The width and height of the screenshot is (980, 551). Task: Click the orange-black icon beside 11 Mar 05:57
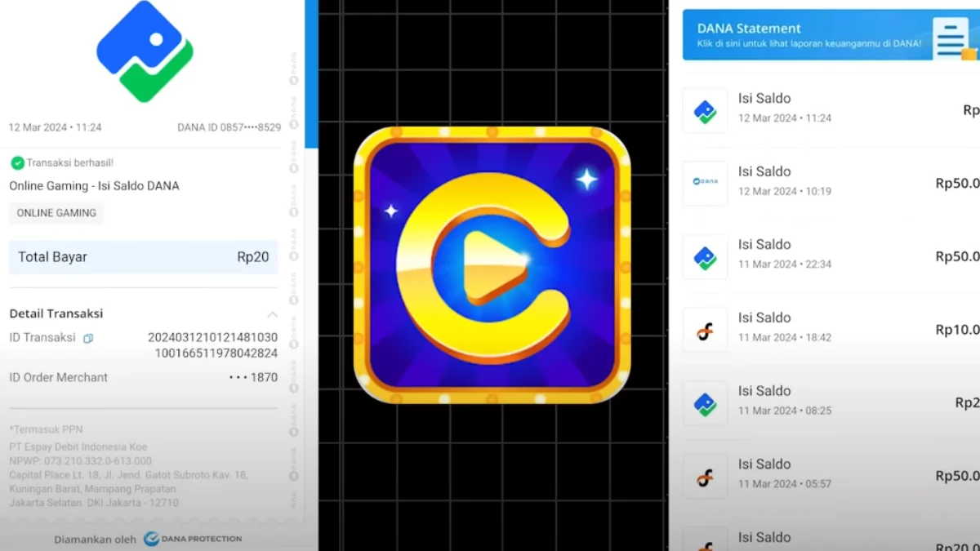point(705,477)
